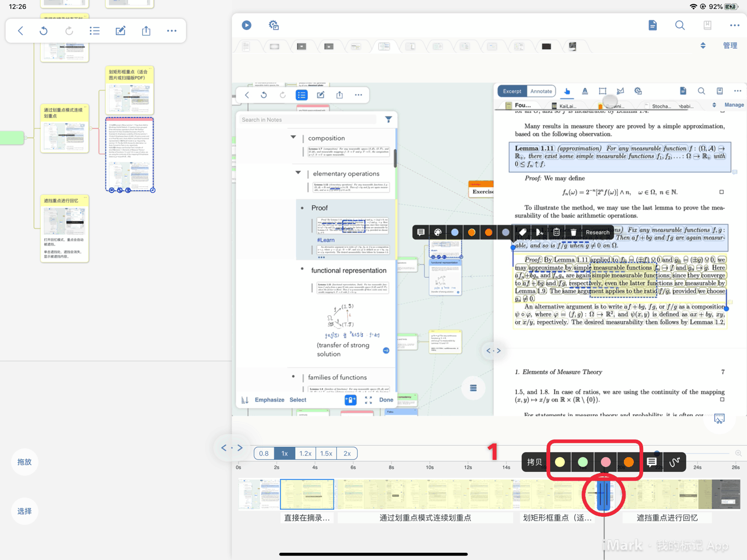Click the share icon in the left toolbar
Viewport: 747px width, 560px height.
click(146, 31)
